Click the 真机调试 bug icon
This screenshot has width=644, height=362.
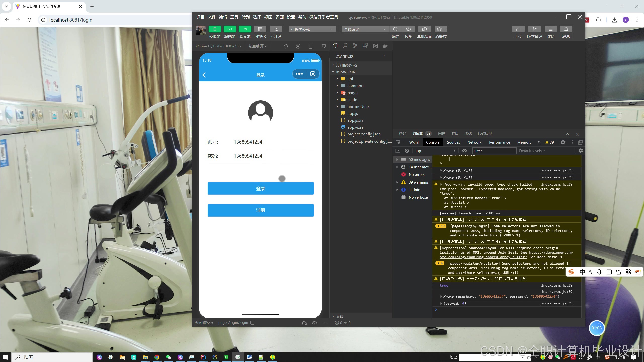tap(424, 29)
